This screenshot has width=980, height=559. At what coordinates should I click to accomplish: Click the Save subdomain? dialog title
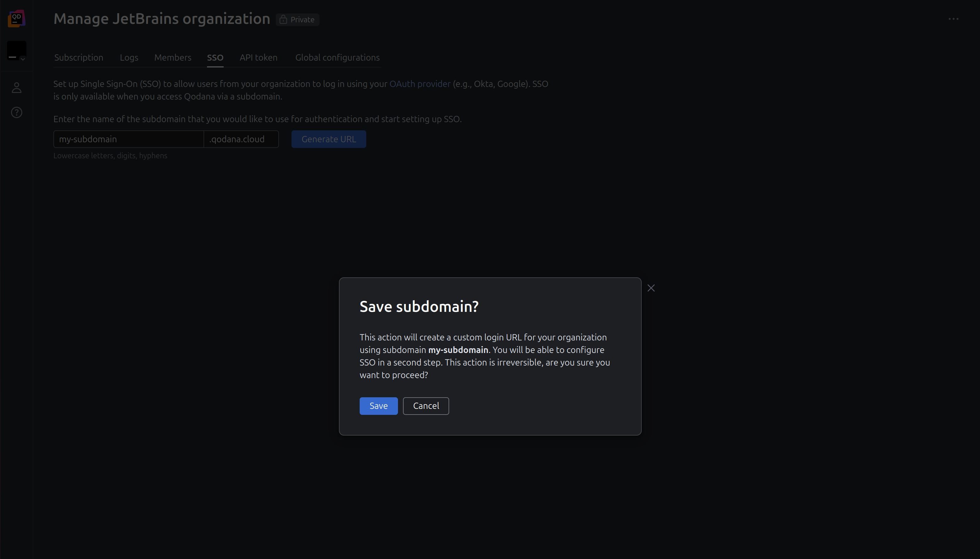tap(419, 307)
